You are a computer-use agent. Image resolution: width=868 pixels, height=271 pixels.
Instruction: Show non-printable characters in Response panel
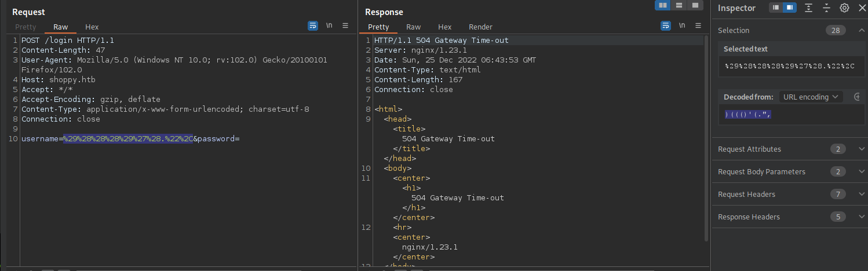tap(682, 25)
